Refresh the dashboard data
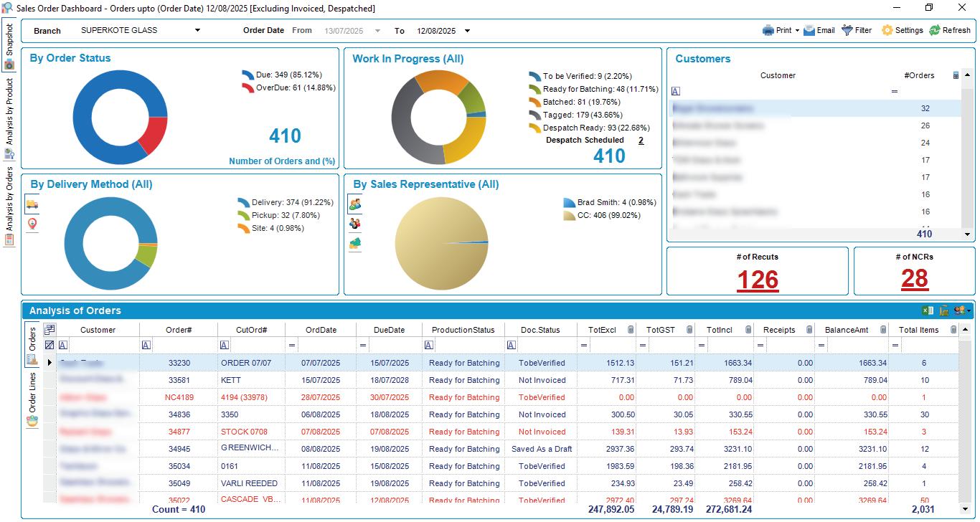 tap(949, 30)
